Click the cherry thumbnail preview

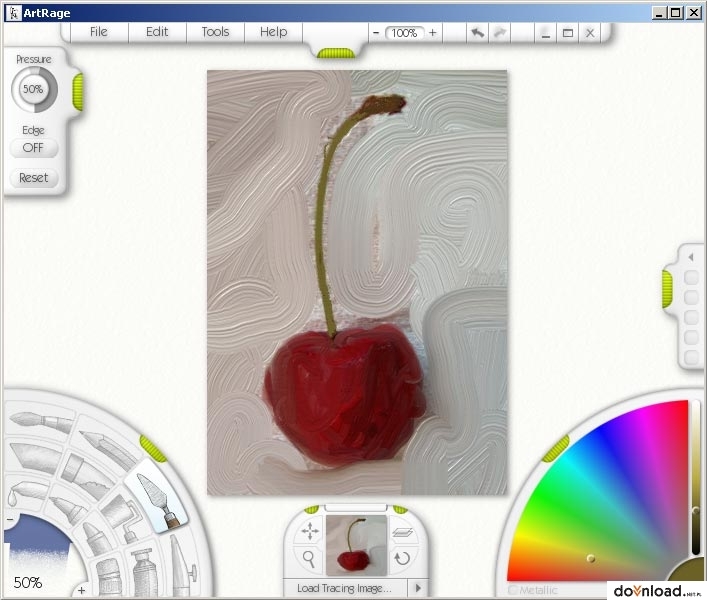tap(356, 545)
